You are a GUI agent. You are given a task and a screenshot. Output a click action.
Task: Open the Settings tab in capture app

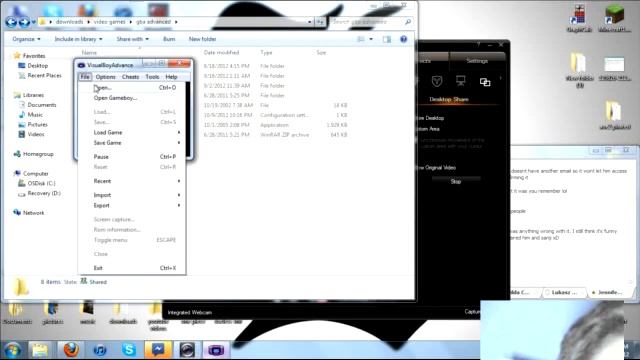[x=477, y=61]
